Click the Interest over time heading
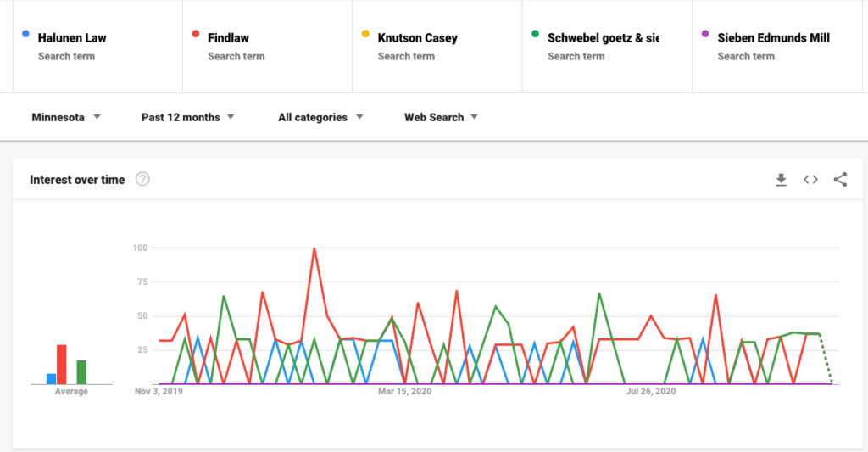Image resolution: width=868 pixels, height=452 pixels. (77, 180)
